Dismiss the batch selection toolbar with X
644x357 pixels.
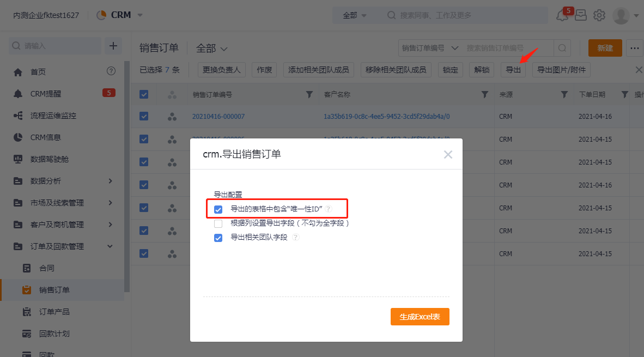pos(639,70)
